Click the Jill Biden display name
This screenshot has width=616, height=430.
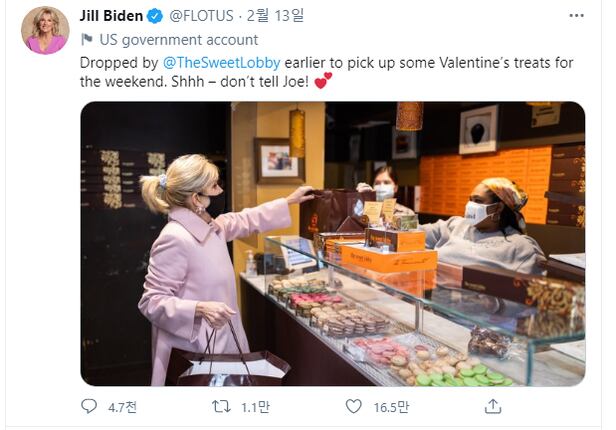(x=111, y=16)
